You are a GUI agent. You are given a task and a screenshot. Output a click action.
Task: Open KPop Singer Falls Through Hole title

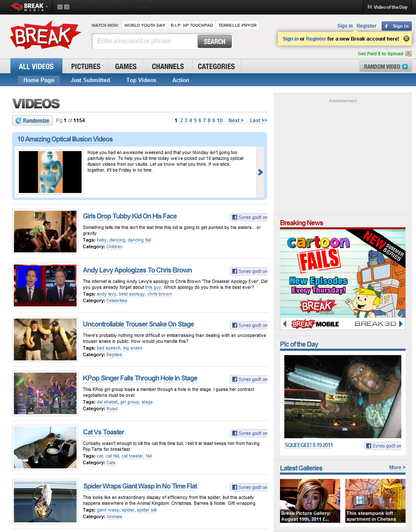(x=140, y=378)
